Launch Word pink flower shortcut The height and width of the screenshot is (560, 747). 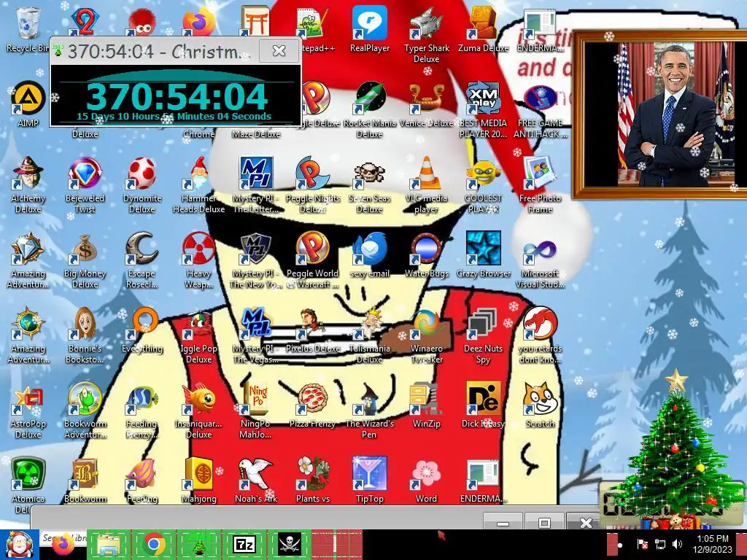click(426, 480)
